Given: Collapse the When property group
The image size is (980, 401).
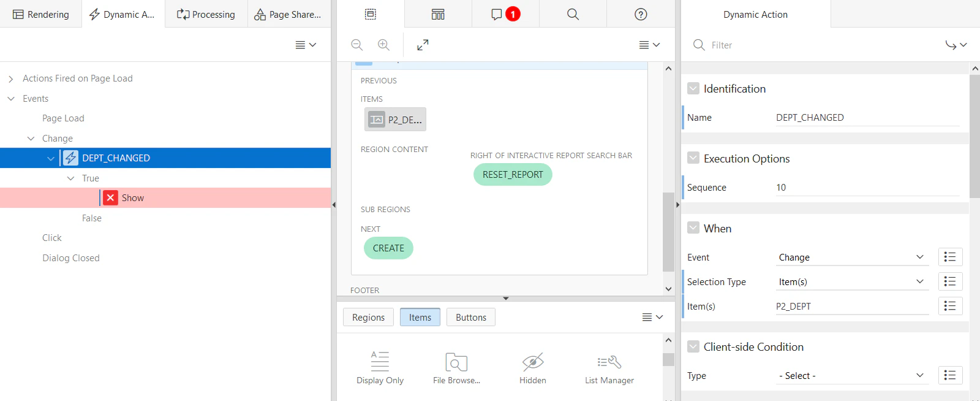Looking at the screenshot, I should (693, 229).
